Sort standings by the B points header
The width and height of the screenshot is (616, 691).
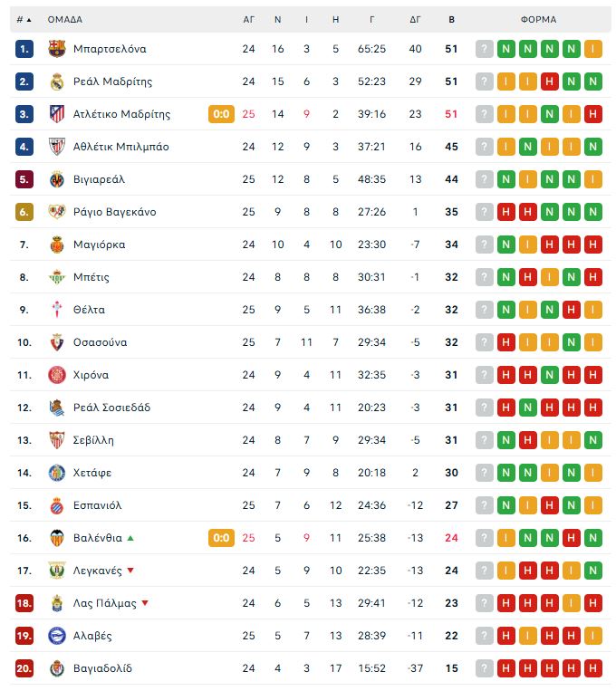click(451, 20)
